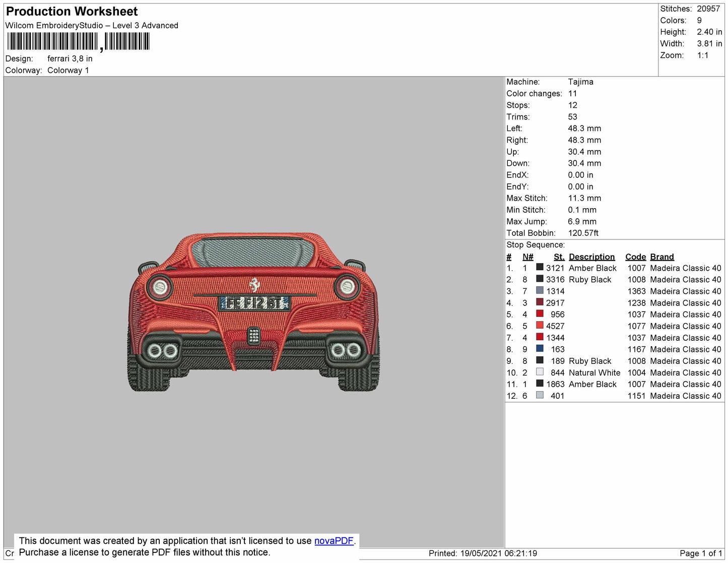Click the Amber Black swatch in row 11
The width and height of the screenshot is (728, 563).
point(540,383)
